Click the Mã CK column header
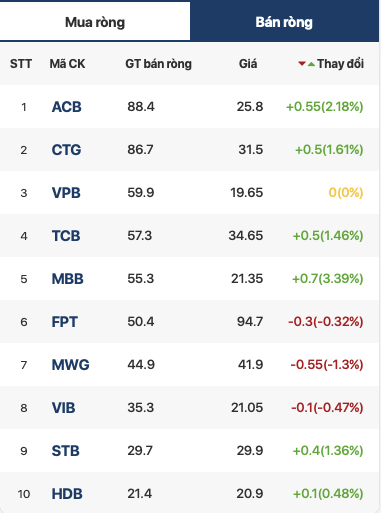The image size is (381, 513). tap(67, 64)
